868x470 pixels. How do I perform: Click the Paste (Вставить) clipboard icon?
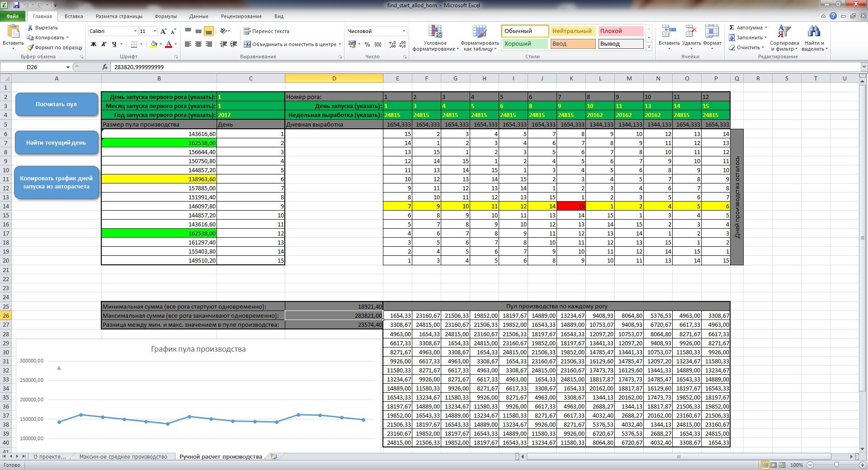tap(13, 32)
